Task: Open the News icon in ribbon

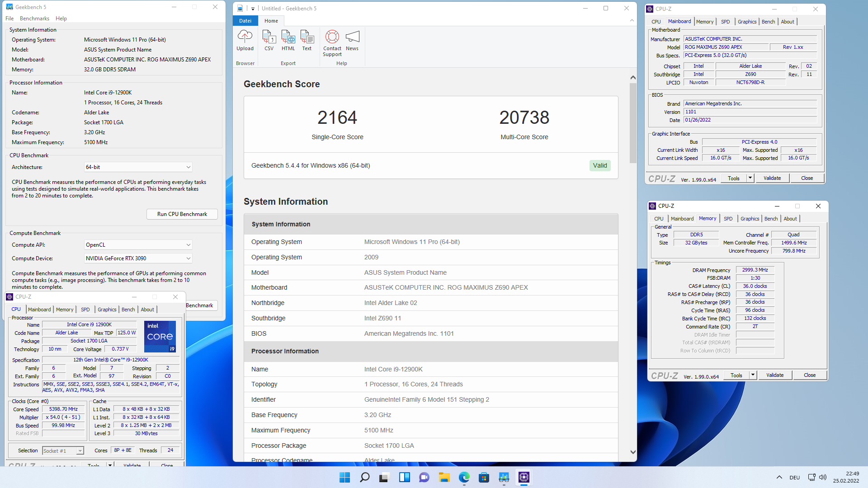Action: pyautogui.click(x=352, y=40)
